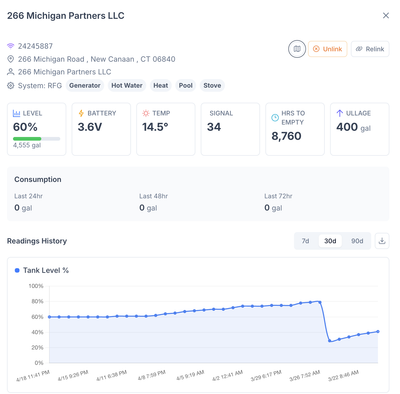This screenshot has height=394, width=400.
Task: Toggle the Tank Level % legend dot
Action: pos(17,270)
